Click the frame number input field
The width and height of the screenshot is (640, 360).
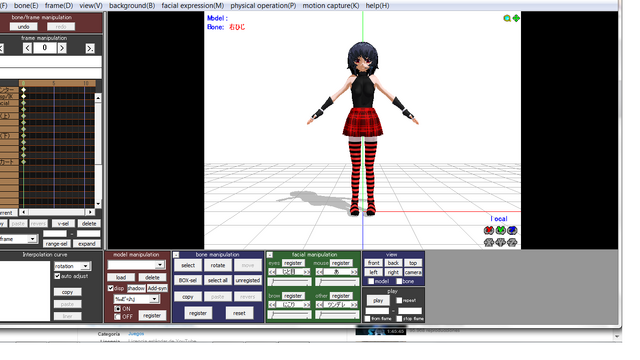click(x=44, y=48)
